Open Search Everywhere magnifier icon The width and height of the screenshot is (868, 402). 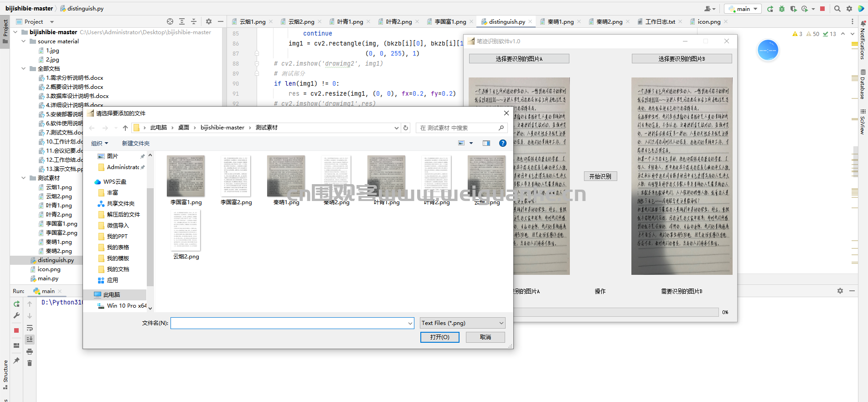pos(837,9)
